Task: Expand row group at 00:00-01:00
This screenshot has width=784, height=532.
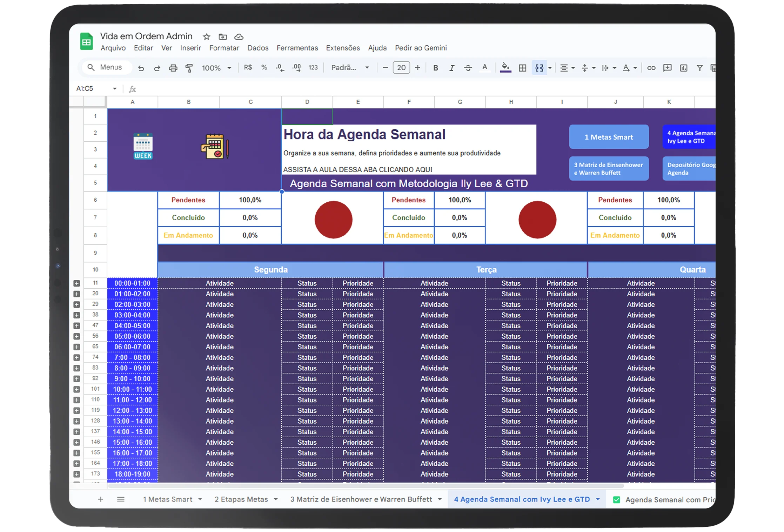Action: [77, 283]
